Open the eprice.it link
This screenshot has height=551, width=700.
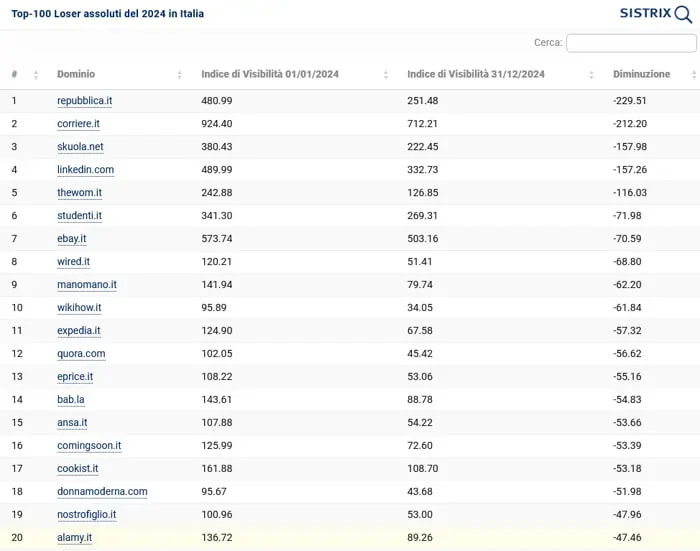pos(75,377)
